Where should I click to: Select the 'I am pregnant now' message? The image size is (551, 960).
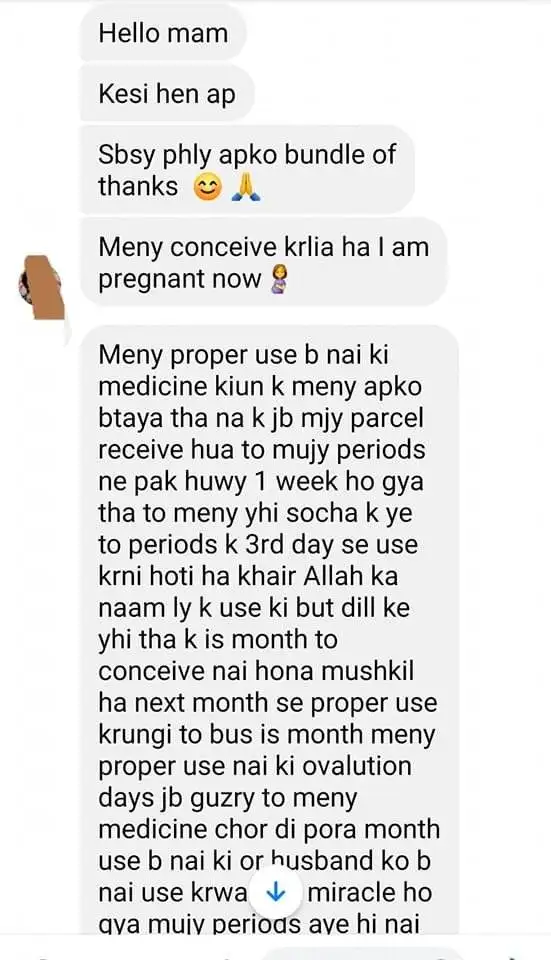(263, 262)
